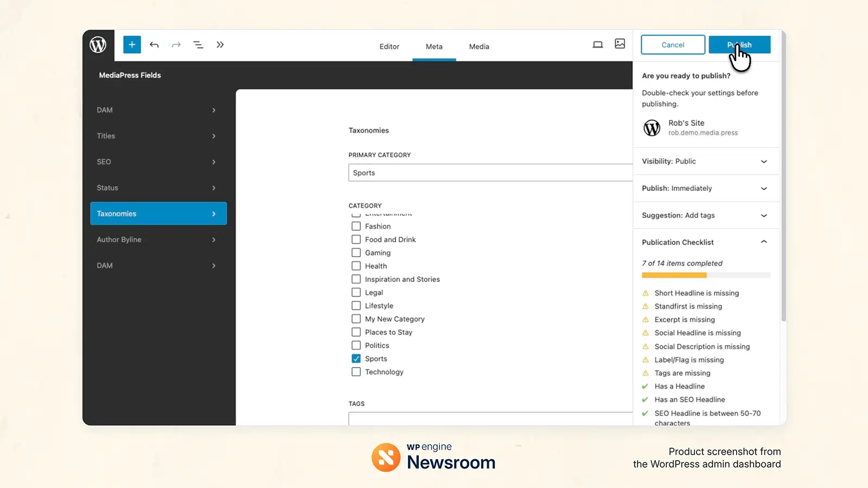Click the Tags input field

click(x=488, y=419)
